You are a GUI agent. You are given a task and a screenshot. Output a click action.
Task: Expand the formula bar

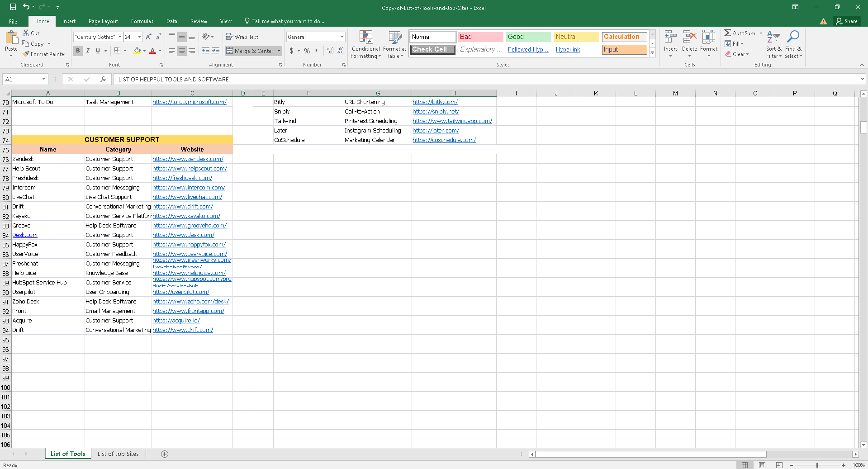[862, 79]
